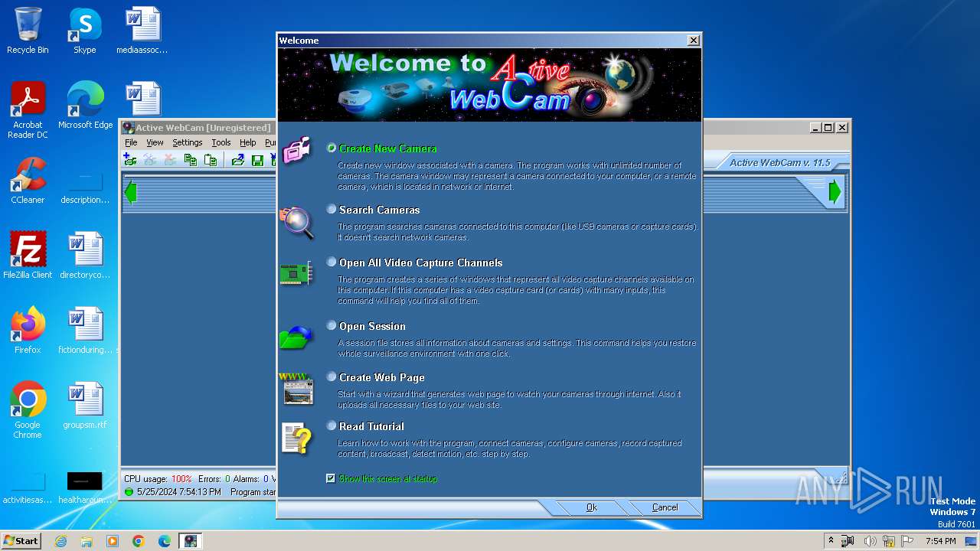Open the View menu in Active WebCam
The width and height of the screenshot is (980, 551).
pyautogui.click(x=155, y=142)
